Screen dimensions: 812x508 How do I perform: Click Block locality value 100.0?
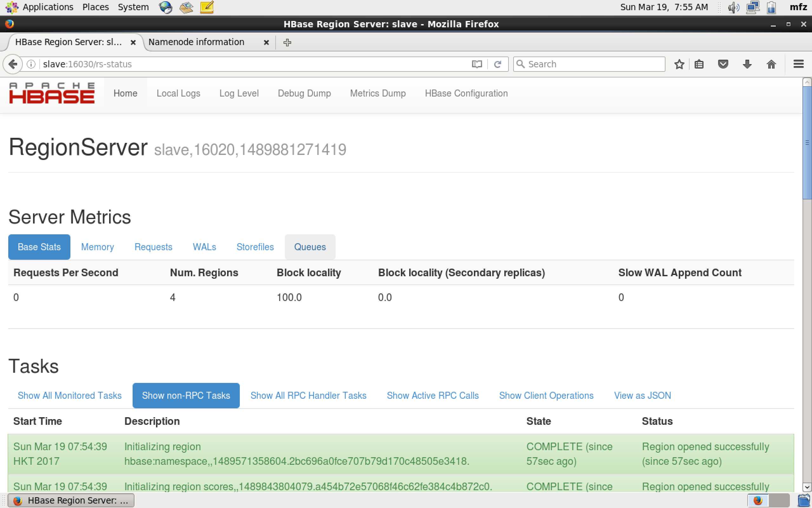click(x=289, y=297)
